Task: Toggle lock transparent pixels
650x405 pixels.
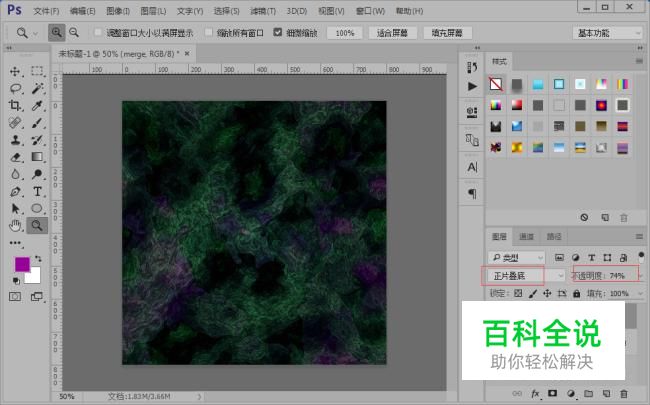Action: [x=518, y=293]
